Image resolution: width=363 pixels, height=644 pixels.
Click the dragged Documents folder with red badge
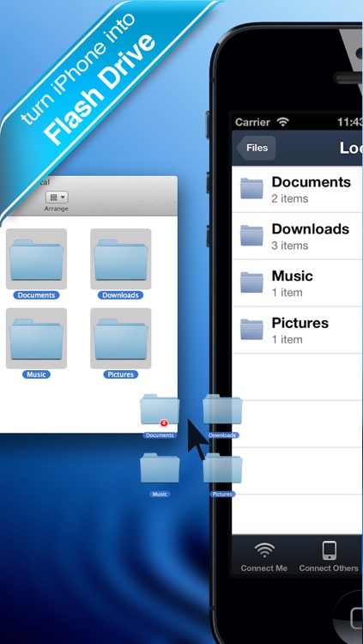(160, 410)
